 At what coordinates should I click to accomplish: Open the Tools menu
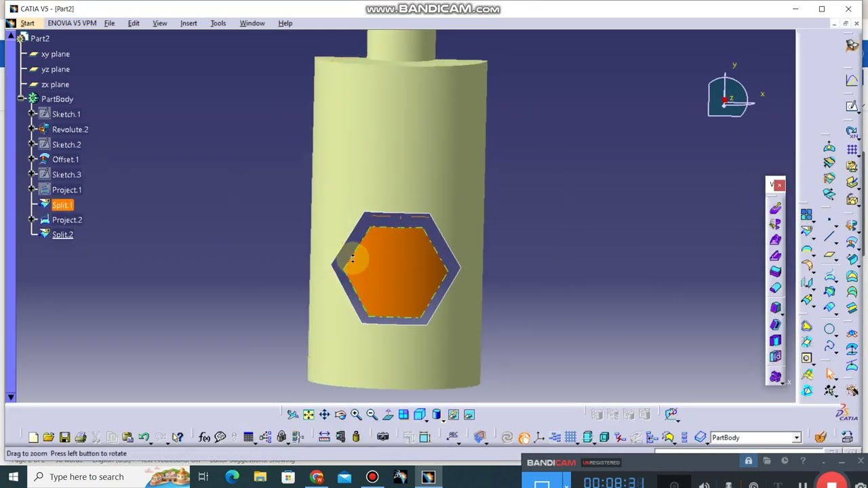[218, 23]
